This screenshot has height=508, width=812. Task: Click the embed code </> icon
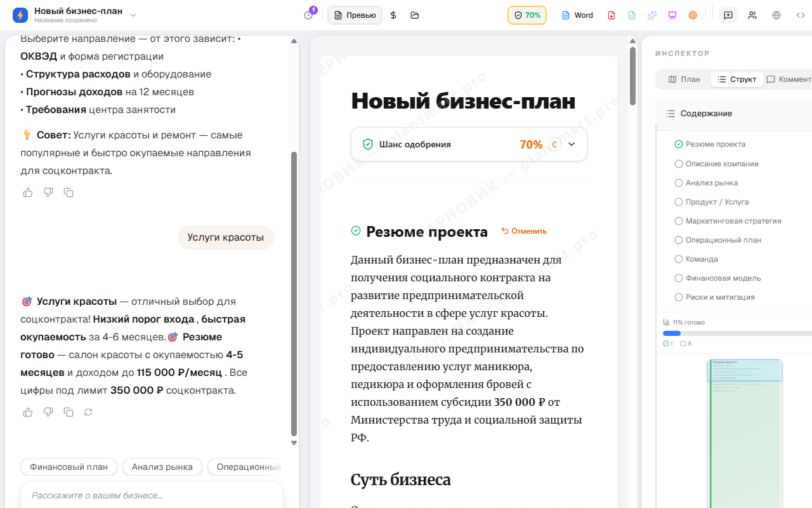pyautogui.click(x=801, y=15)
